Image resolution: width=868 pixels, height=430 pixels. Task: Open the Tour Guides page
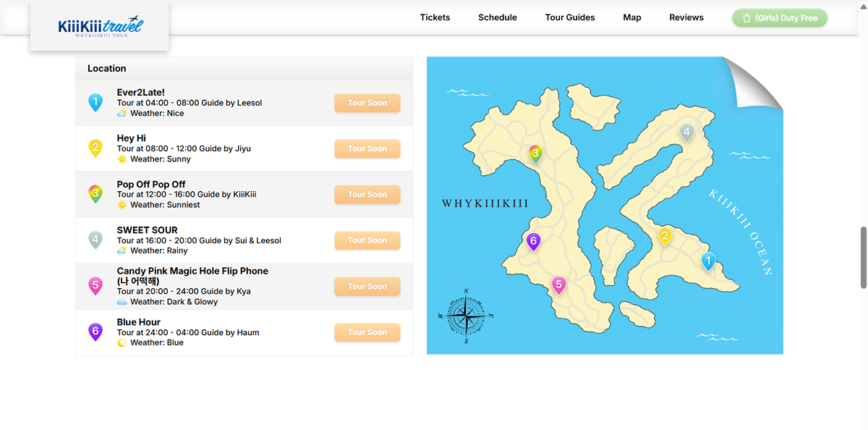click(570, 17)
